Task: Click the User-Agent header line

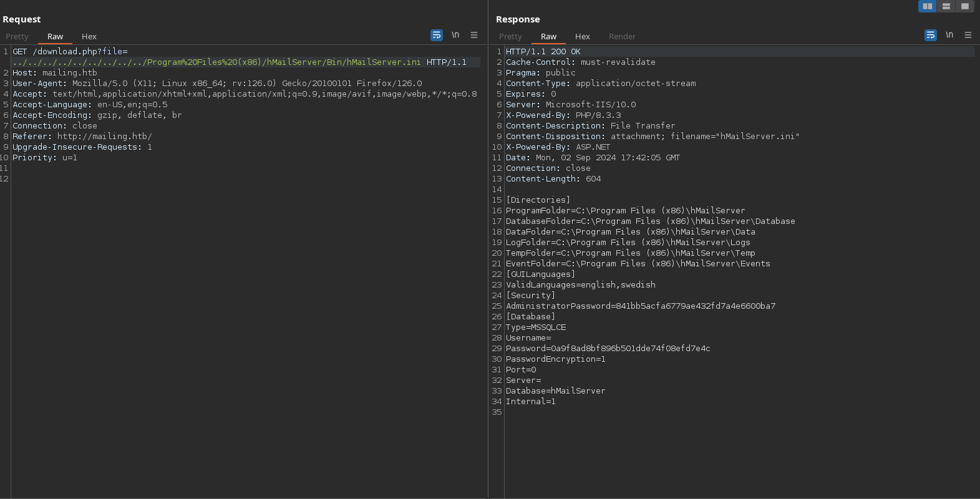Action: click(x=217, y=84)
